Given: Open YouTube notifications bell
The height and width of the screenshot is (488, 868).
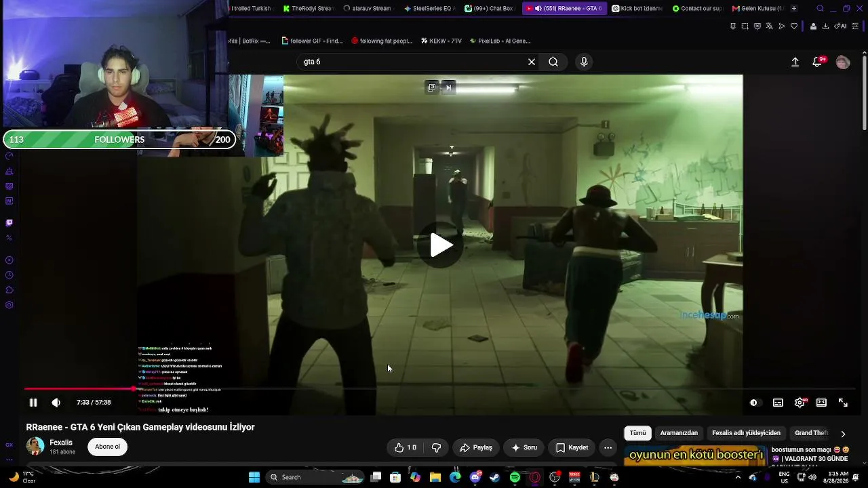Looking at the screenshot, I should pos(818,62).
